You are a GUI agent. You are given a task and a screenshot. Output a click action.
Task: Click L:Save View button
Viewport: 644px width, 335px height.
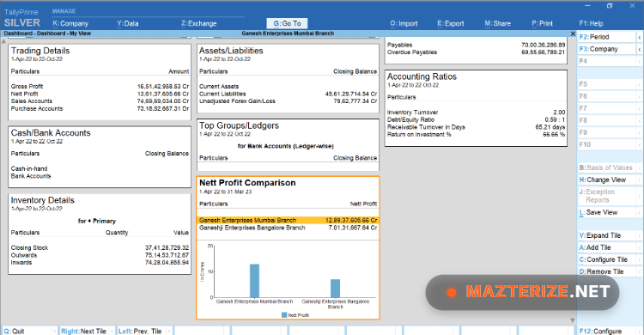(607, 212)
